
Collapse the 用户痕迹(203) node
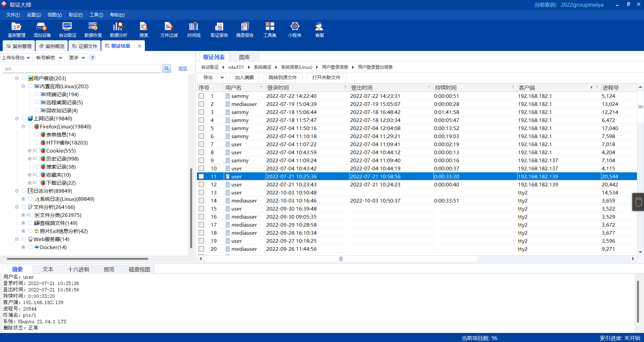(17, 78)
